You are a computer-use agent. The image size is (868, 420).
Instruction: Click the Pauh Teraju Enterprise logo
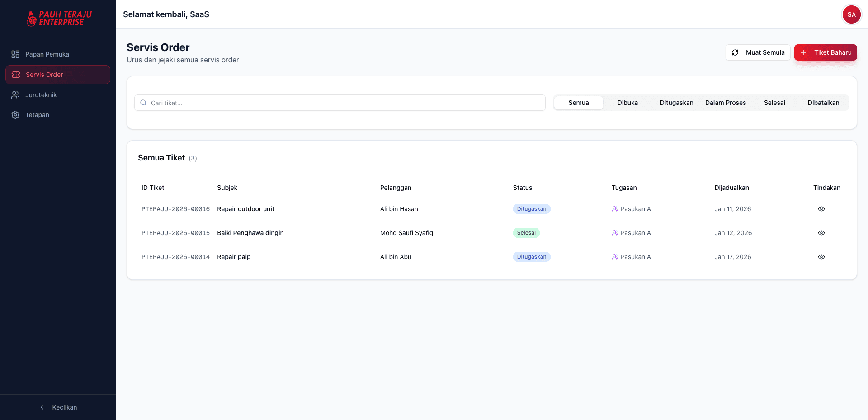[x=59, y=19]
